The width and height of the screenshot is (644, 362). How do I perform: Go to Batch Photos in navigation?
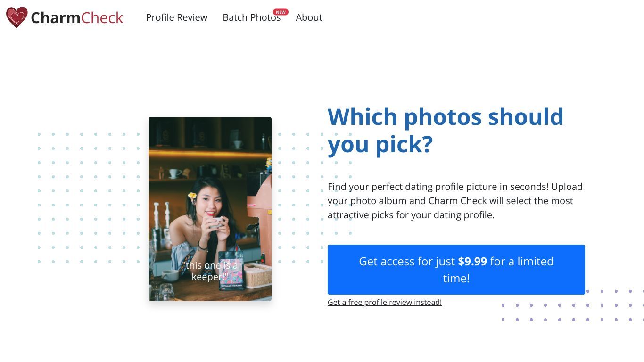coord(252,17)
